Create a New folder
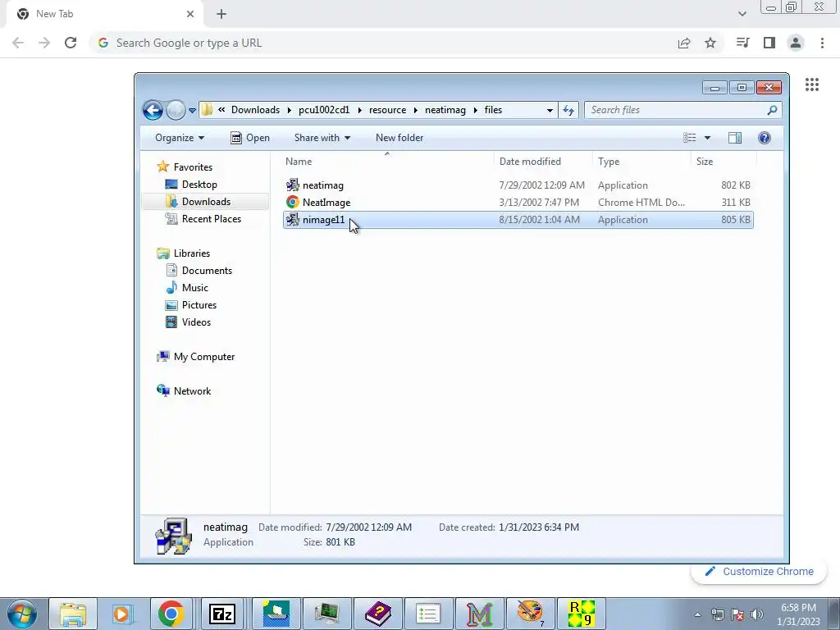The height and width of the screenshot is (630, 840). (x=399, y=138)
